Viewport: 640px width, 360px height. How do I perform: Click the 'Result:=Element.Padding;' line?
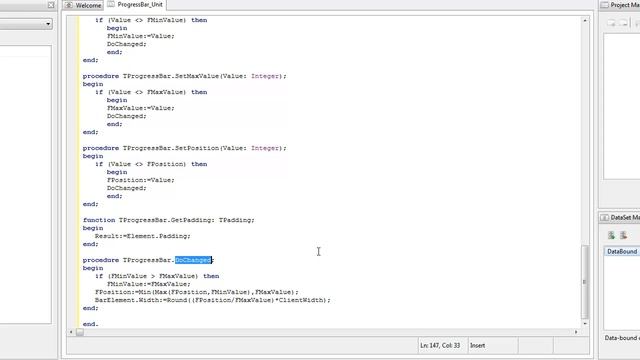tap(142, 236)
